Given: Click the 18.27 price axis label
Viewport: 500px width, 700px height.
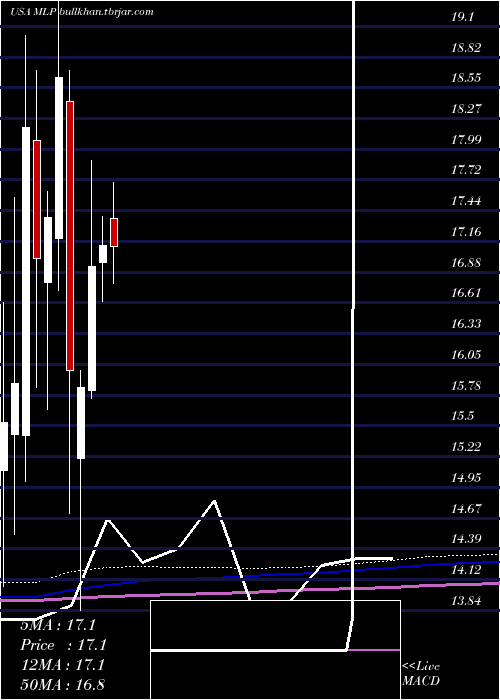Looking at the screenshot, I should (x=466, y=109).
